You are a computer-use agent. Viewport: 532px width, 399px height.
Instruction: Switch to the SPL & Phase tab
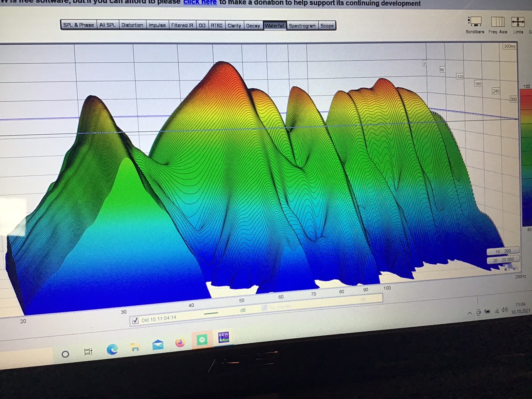[x=79, y=25]
